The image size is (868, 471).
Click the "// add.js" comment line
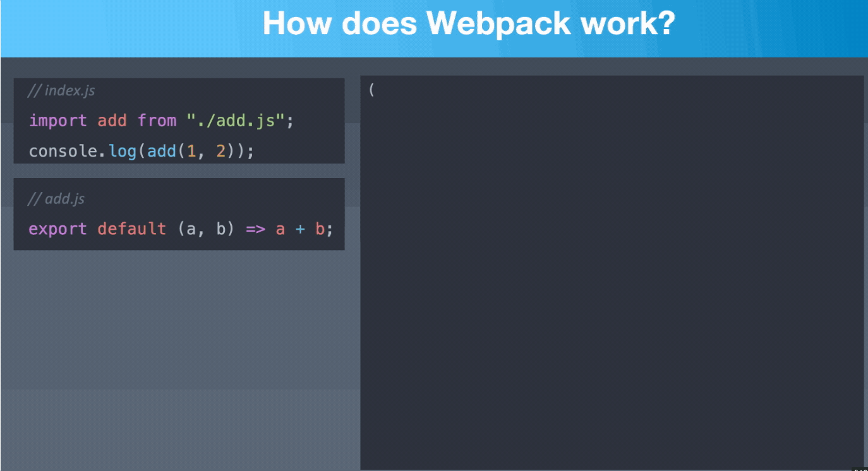(x=56, y=199)
